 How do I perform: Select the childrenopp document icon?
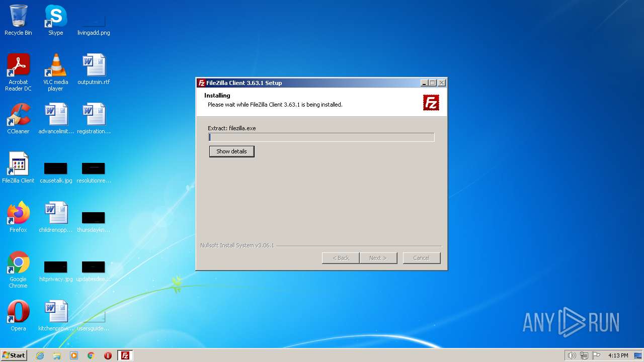[x=56, y=217]
